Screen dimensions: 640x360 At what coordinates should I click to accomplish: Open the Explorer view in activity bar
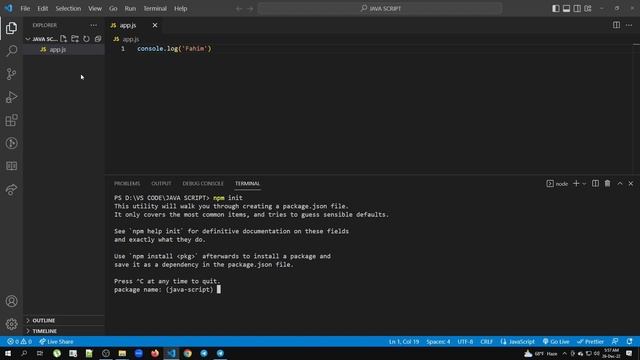pyautogui.click(x=11, y=28)
